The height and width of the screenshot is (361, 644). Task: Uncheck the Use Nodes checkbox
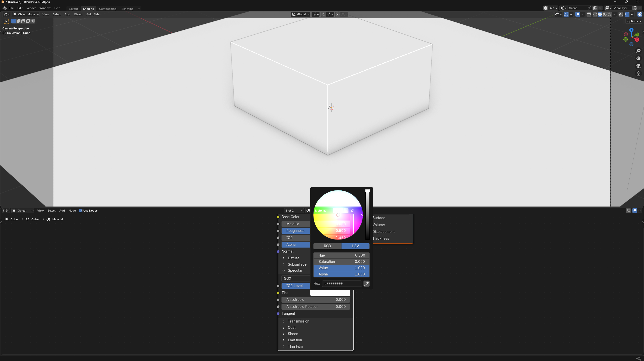81,211
